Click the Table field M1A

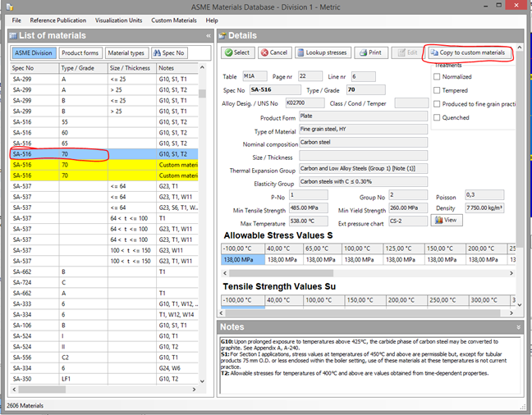pyautogui.click(x=255, y=76)
